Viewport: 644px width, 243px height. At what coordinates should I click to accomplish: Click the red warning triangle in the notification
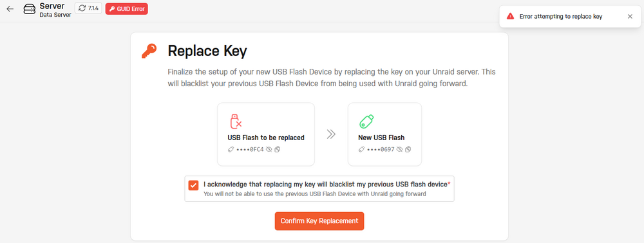(510, 16)
